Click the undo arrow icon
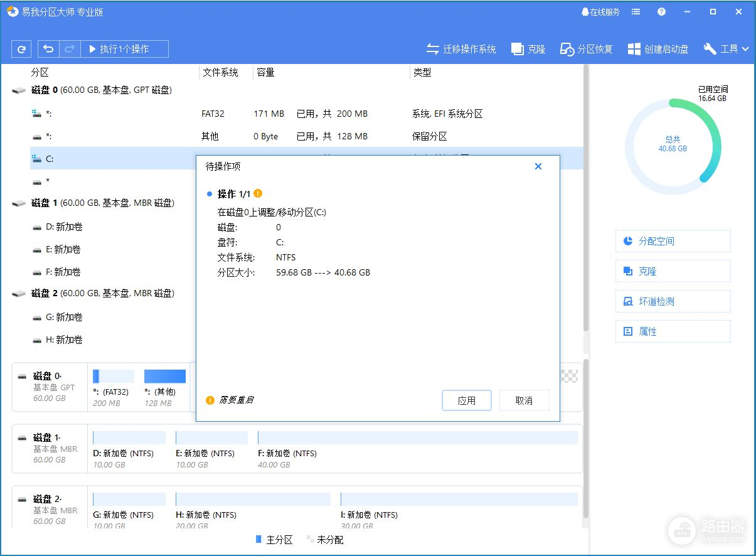This screenshot has width=756, height=556. (x=49, y=49)
